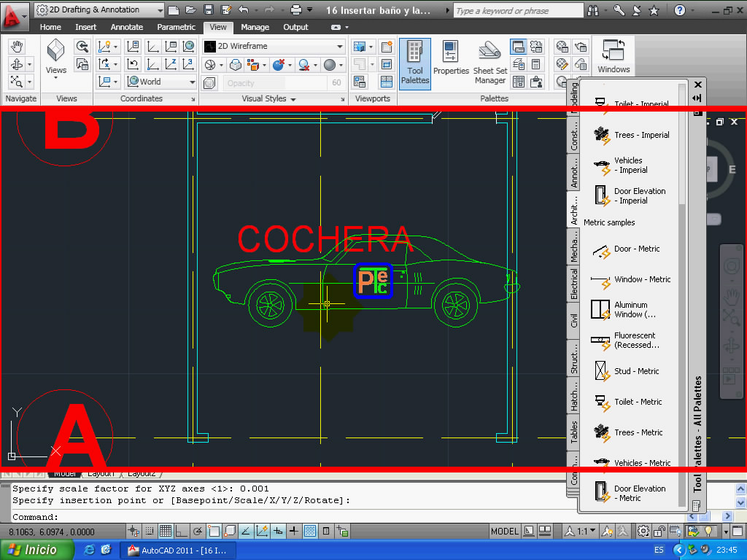The image size is (747, 560).
Task: Click the Previous View icon
Action: (82, 47)
